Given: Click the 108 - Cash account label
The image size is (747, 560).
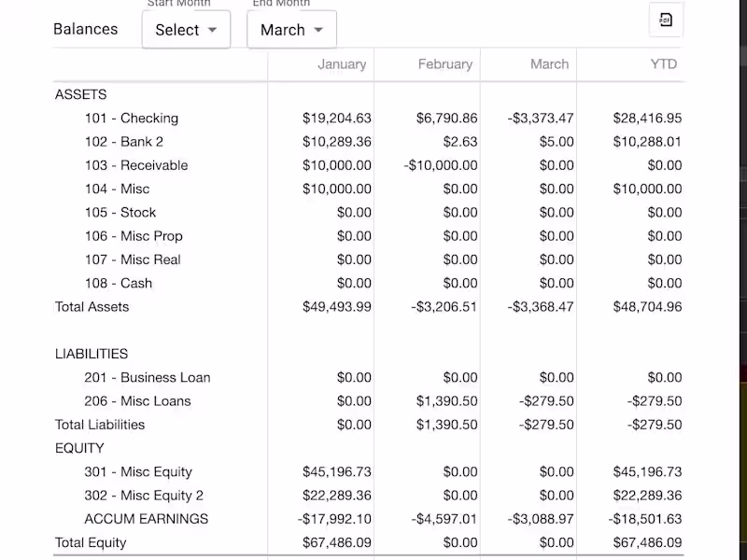Looking at the screenshot, I should click(118, 284).
